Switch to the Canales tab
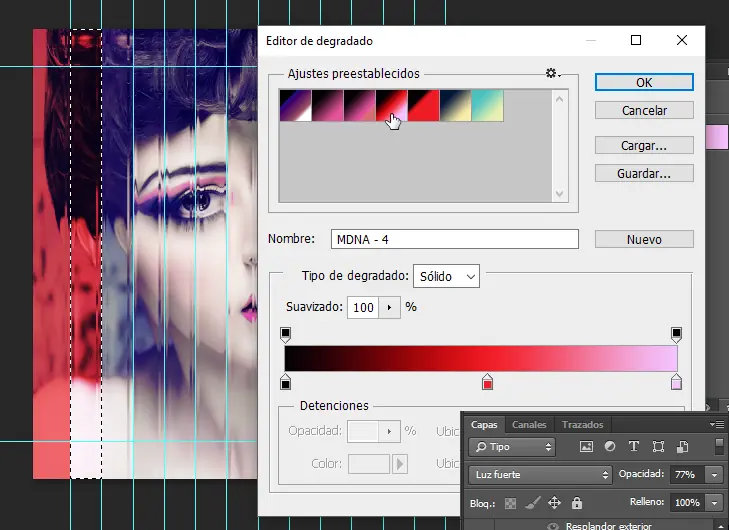The width and height of the screenshot is (729, 530). coord(529,424)
